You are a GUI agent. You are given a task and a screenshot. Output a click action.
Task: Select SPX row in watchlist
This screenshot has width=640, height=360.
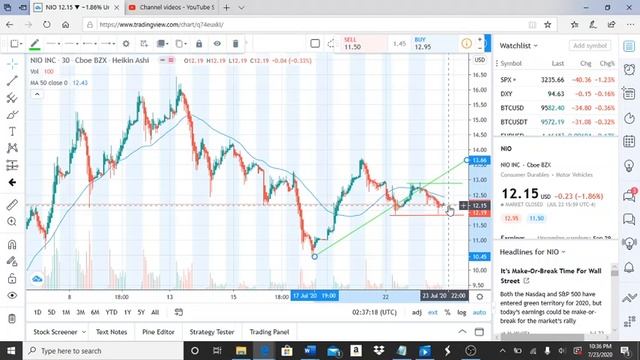(557, 80)
